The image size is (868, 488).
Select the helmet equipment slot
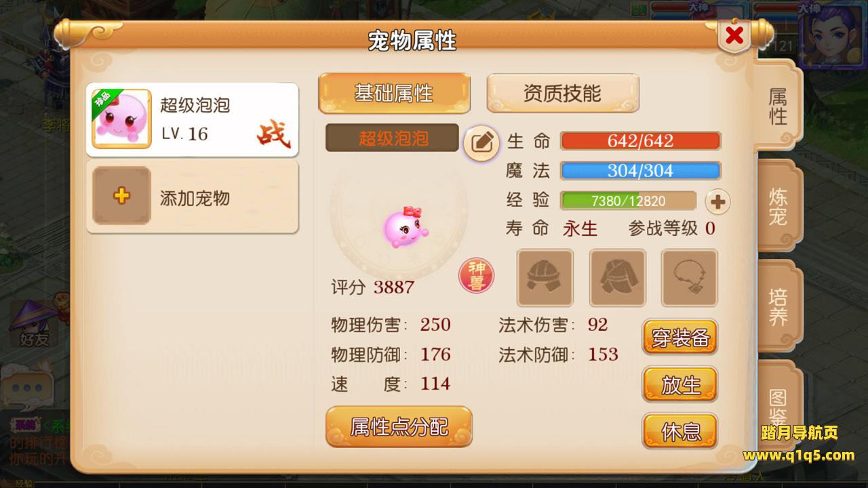(x=545, y=278)
